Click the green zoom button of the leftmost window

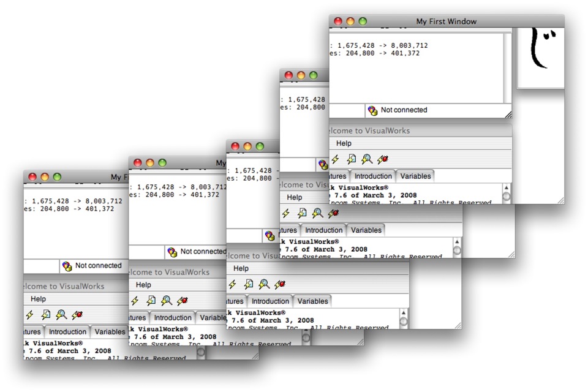click(x=57, y=176)
